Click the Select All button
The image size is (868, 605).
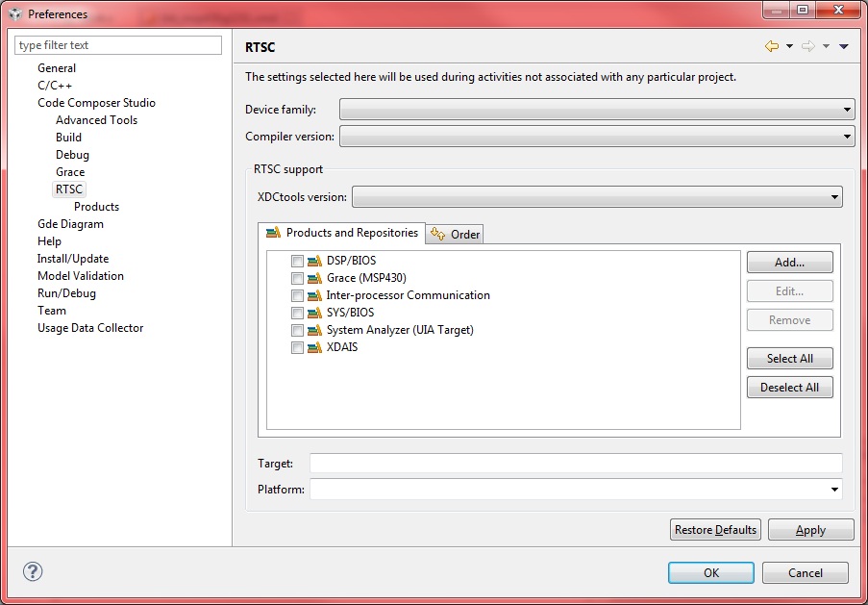pyautogui.click(x=789, y=359)
